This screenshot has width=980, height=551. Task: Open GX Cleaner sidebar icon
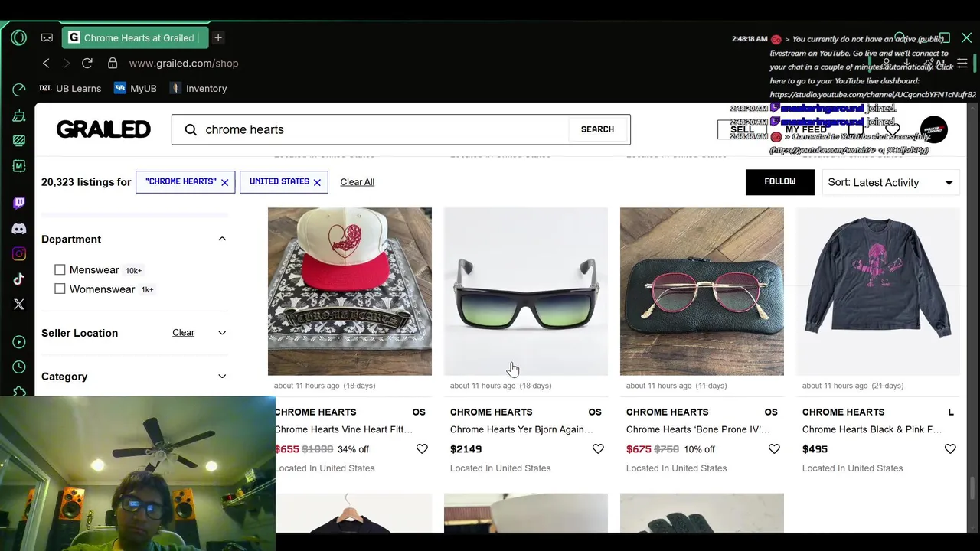(x=19, y=116)
